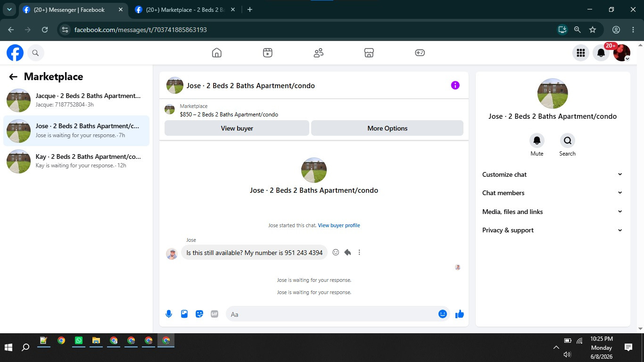
Task: Click the listing photo in the right panel
Action: pyautogui.click(x=553, y=94)
